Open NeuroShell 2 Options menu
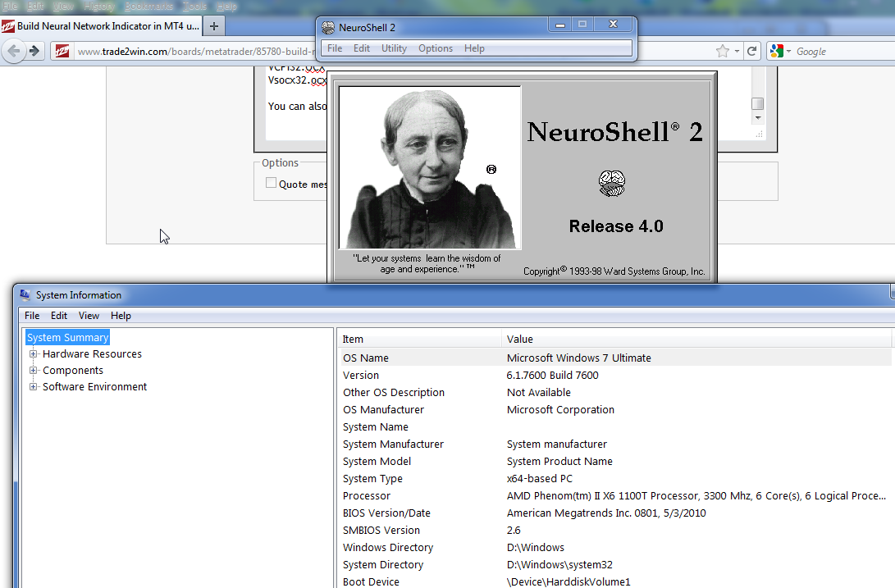 point(436,48)
